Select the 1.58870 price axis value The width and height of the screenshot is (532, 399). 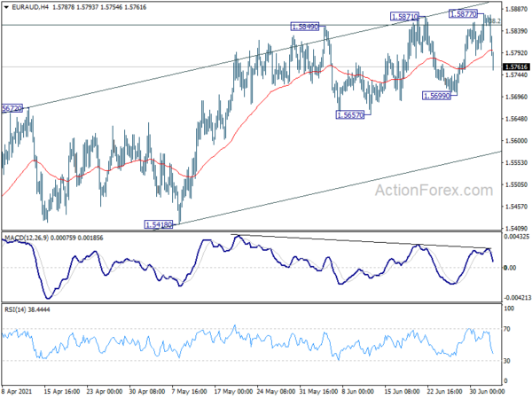516,10
